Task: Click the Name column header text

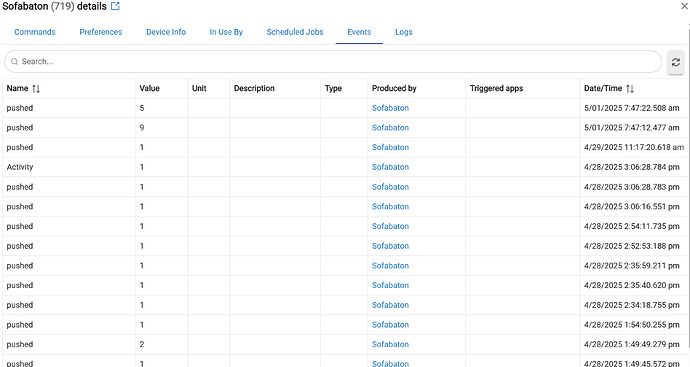Action: tap(17, 88)
